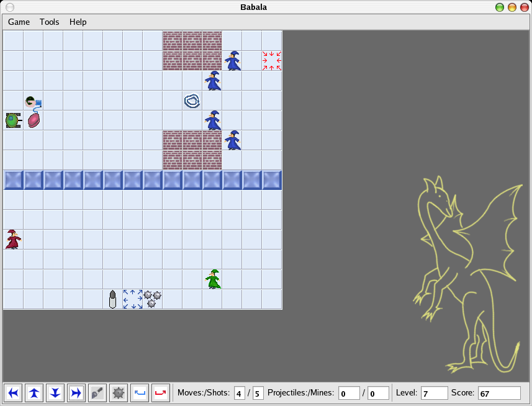Click the 'Score:' label

(x=463, y=393)
